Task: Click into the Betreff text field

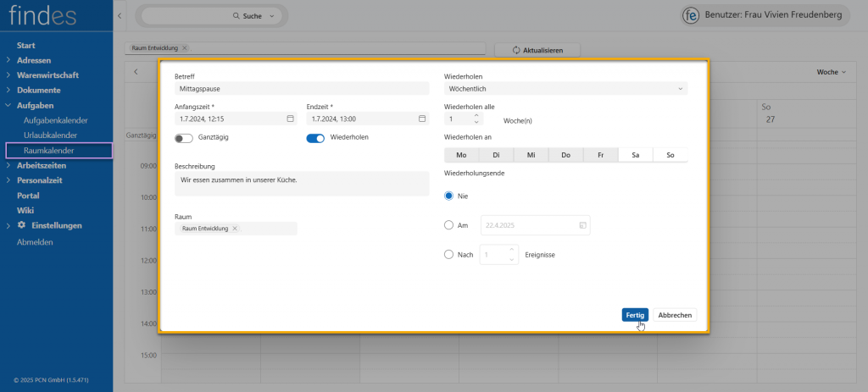Action: coord(302,88)
